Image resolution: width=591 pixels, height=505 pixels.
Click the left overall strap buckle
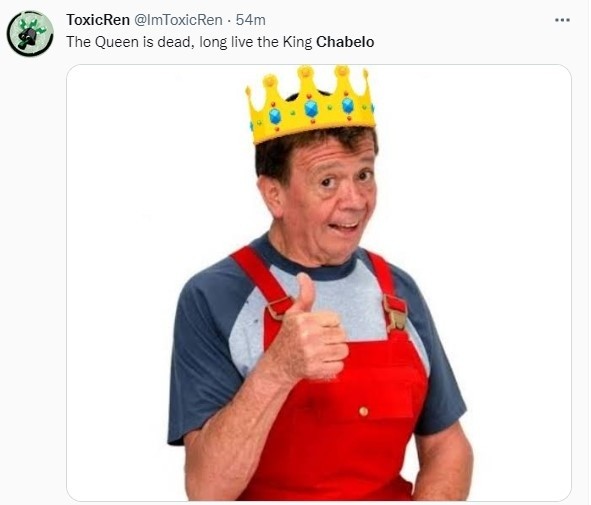(x=278, y=308)
